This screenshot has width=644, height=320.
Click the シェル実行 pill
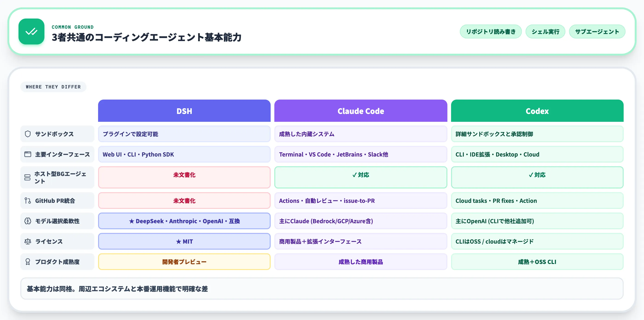(x=545, y=31)
